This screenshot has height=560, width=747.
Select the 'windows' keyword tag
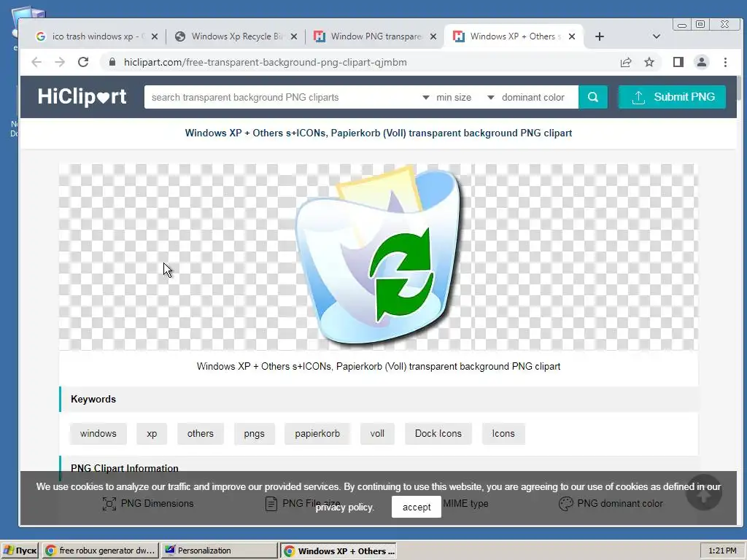coord(98,434)
